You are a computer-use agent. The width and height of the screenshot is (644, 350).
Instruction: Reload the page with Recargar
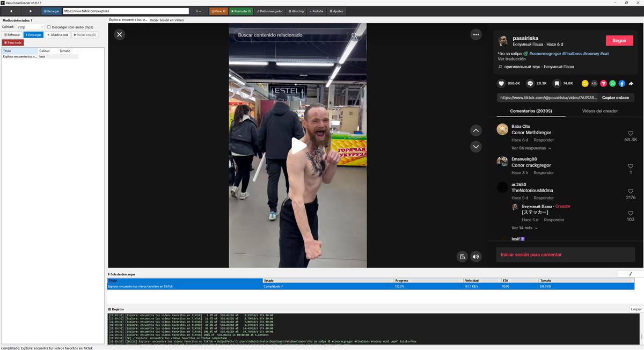[52, 11]
